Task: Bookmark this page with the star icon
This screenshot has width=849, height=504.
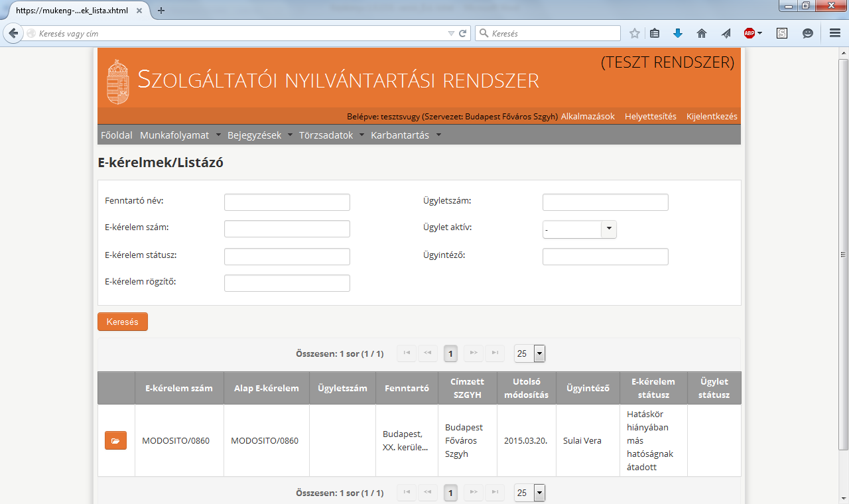Action: (x=635, y=33)
